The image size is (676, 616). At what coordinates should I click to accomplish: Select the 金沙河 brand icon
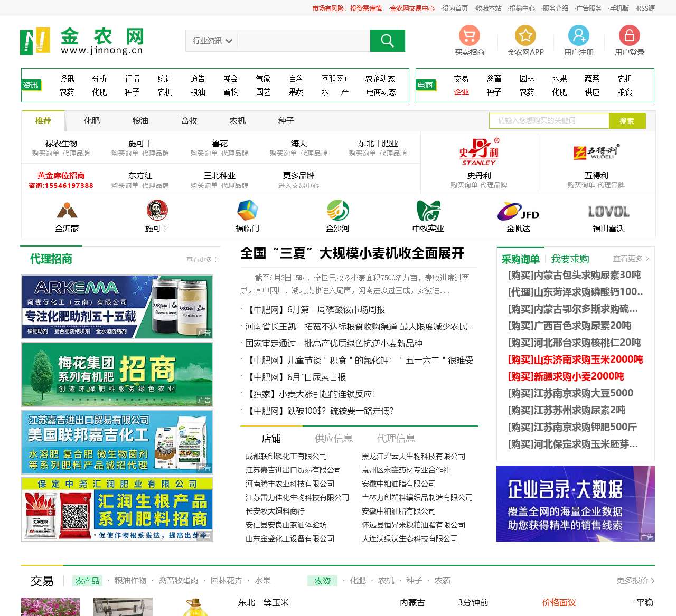[337, 210]
